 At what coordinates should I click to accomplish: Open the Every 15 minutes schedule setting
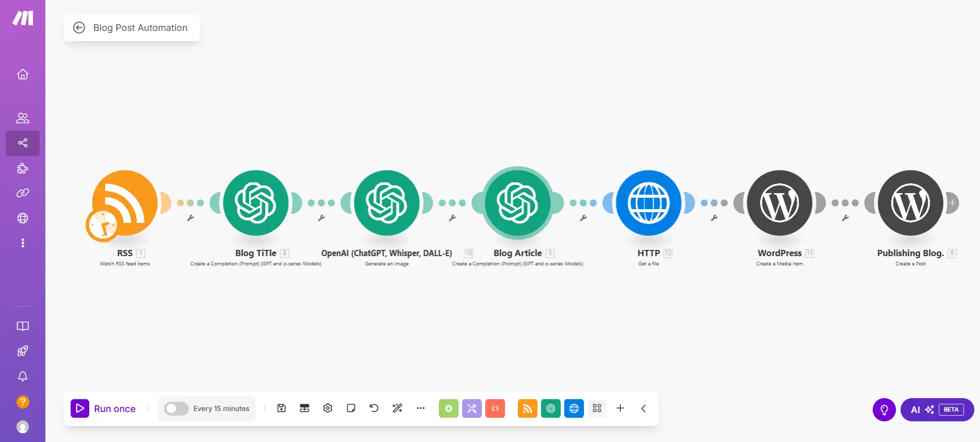pos(221,408)
